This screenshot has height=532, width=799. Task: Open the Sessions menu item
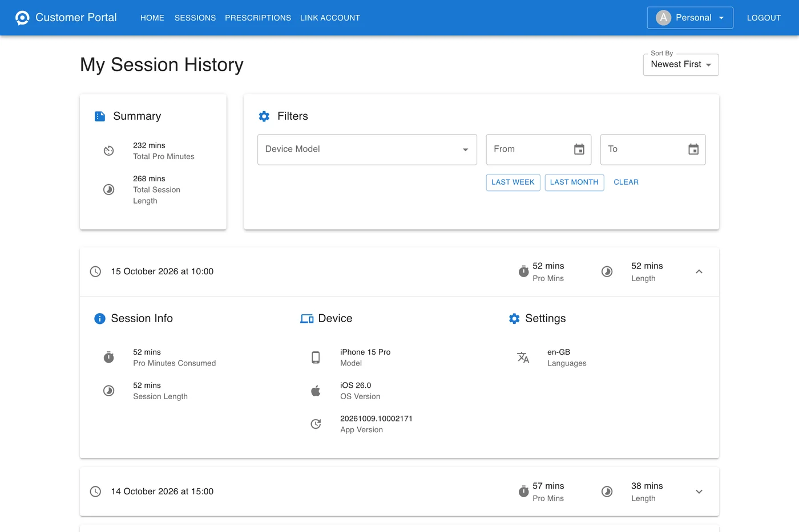(195, 18)
